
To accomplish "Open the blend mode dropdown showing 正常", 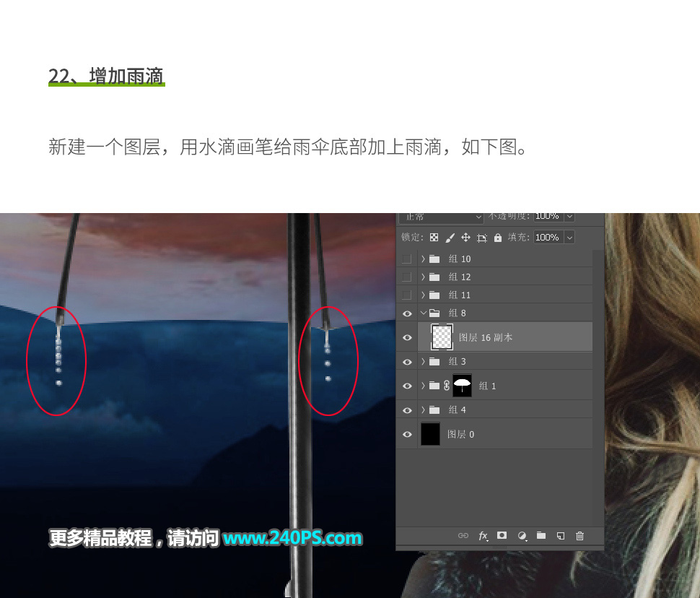I will (x=440, y=217).
